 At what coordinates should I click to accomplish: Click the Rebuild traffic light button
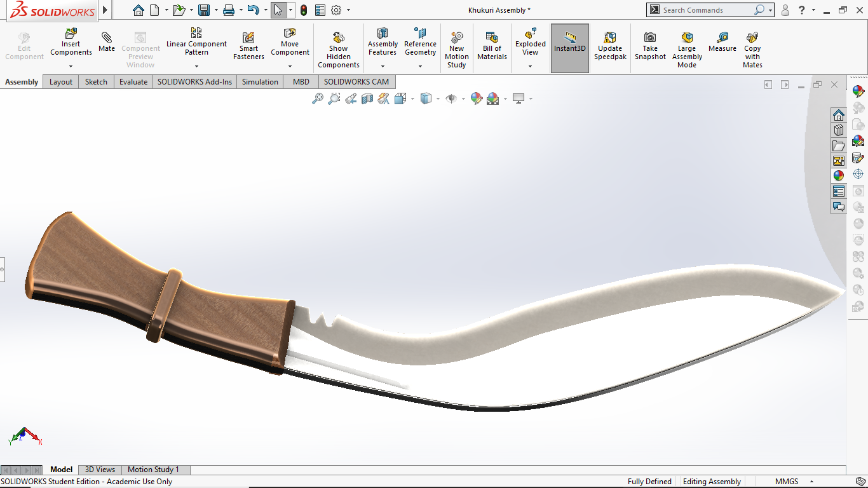point(304,10)
